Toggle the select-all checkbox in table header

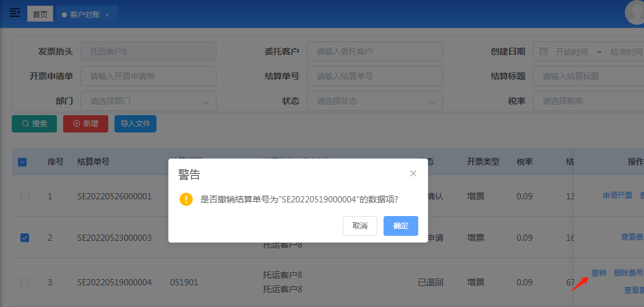tap(23, 162)
